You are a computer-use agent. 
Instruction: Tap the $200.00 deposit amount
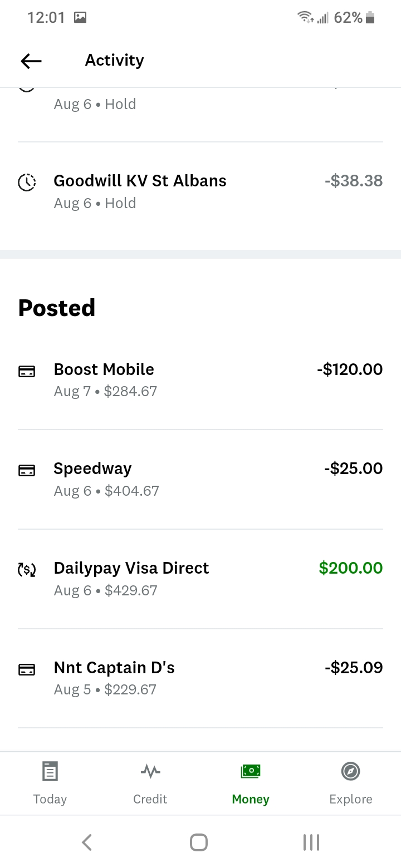pyautogui.click(x=350, y=568)
